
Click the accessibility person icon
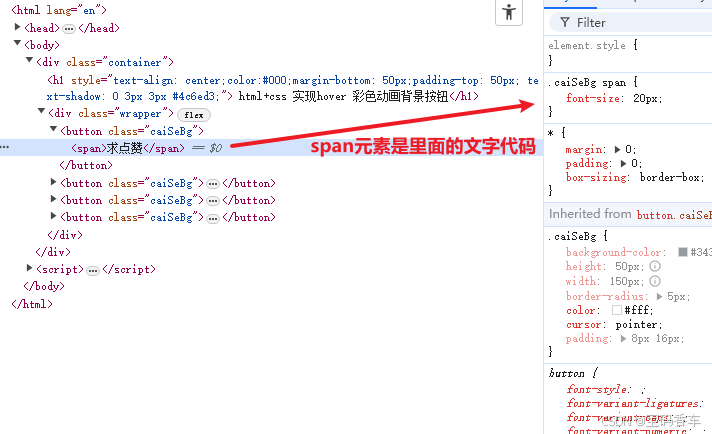[x=509, y=12]
